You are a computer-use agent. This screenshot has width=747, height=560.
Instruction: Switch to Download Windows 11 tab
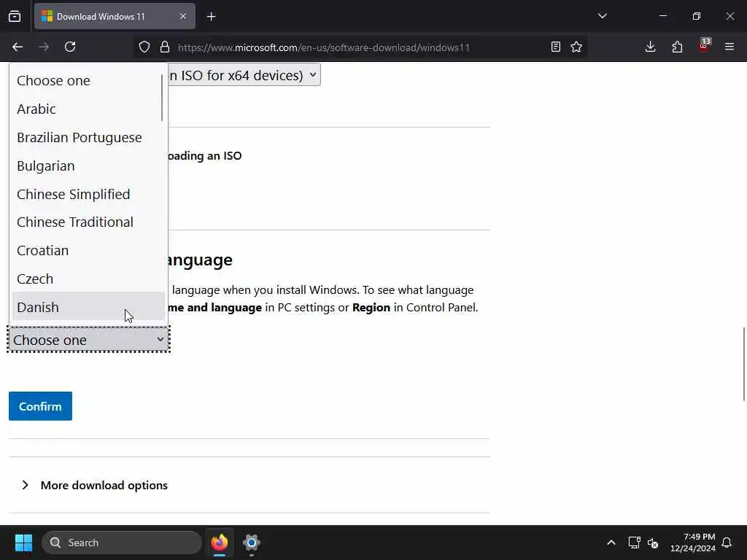[115, 16]
